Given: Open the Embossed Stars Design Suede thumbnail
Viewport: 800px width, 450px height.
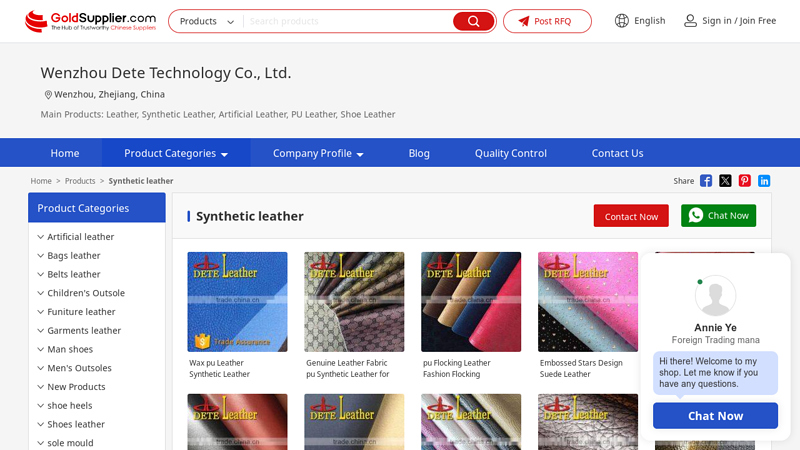Looking at the screenshot, I should 588,302.
